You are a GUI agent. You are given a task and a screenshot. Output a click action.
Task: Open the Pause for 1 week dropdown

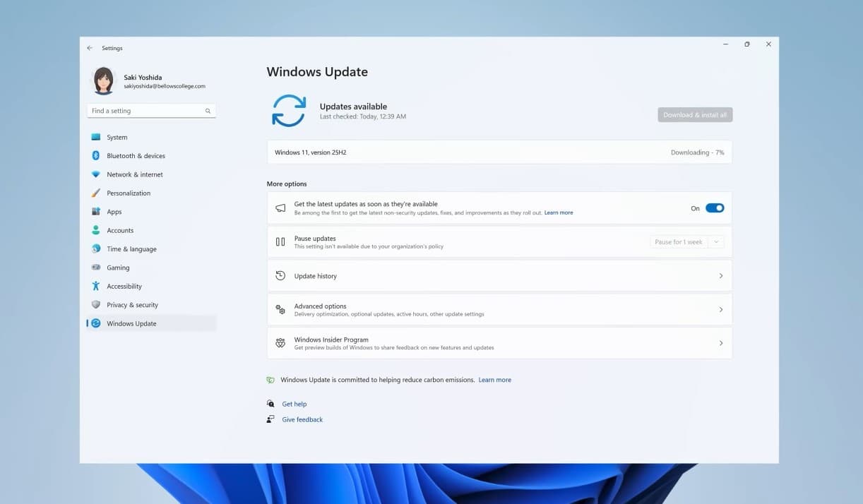686,242
